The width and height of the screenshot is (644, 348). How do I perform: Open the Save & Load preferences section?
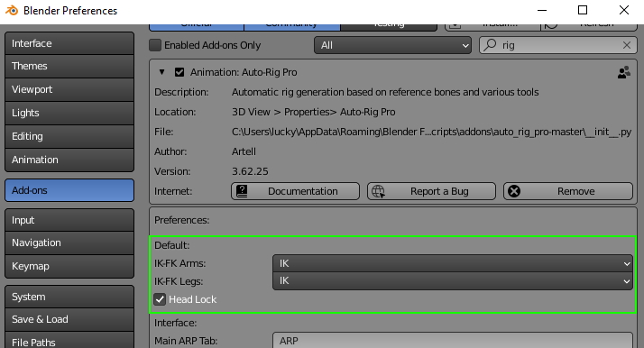(69, 319)
